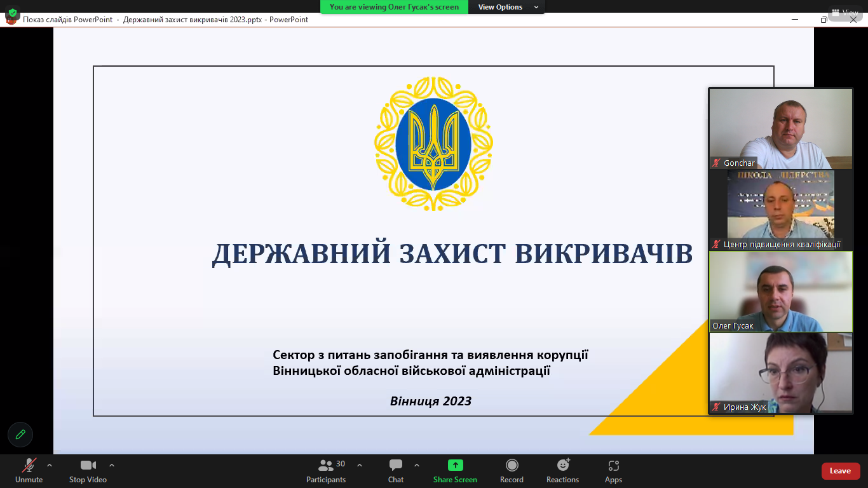The height and width of the screenshot is (488, 868).
Task: Open the Participants panel
Action: 326,471
